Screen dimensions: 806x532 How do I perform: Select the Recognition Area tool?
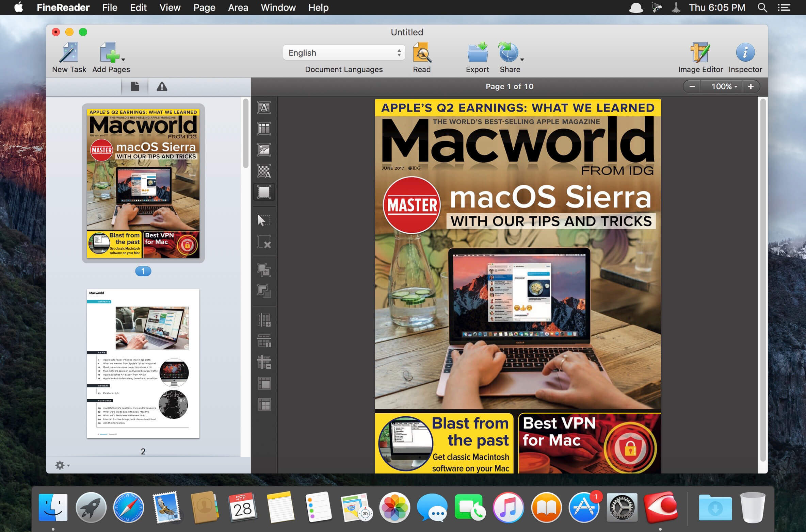[x=264, y=192]
